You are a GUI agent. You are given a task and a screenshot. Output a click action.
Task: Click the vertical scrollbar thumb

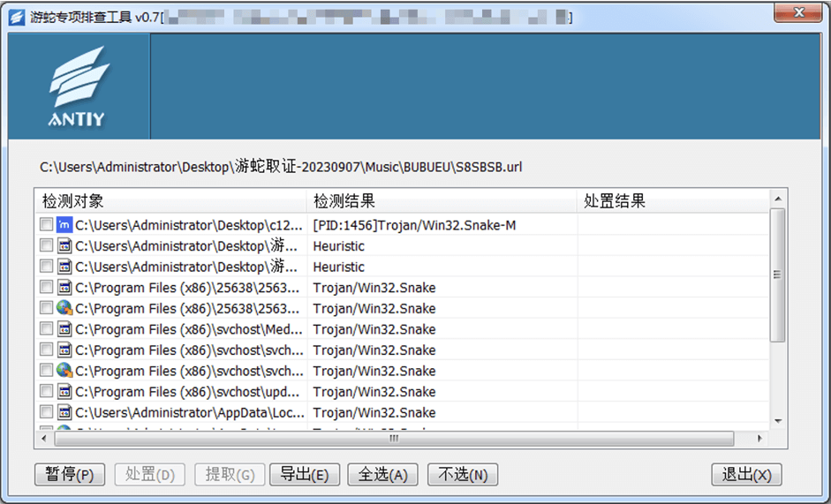click(x=777, y=275)
